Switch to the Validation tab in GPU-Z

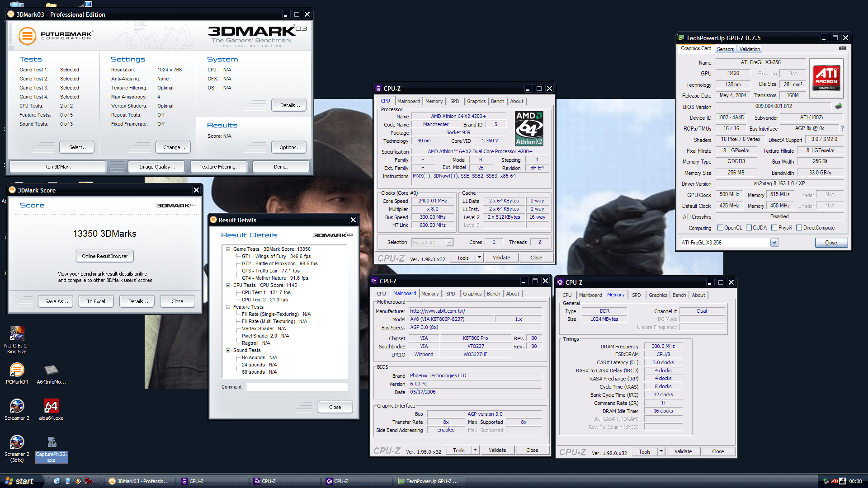coord(750,49)
